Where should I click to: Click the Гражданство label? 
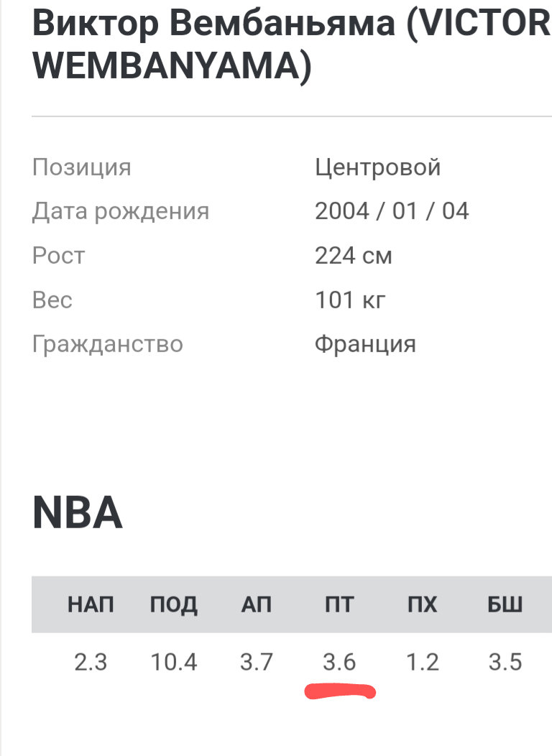(x=108, y=344)
